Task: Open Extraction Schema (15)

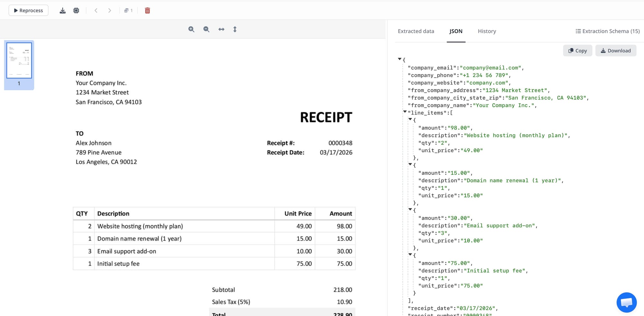Action: click(x=607, y=31)
